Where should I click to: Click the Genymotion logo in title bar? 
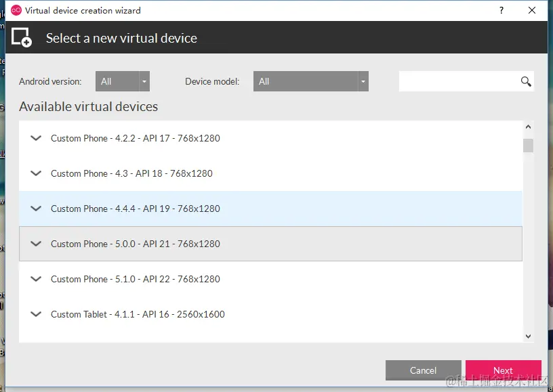pos(16,11)
